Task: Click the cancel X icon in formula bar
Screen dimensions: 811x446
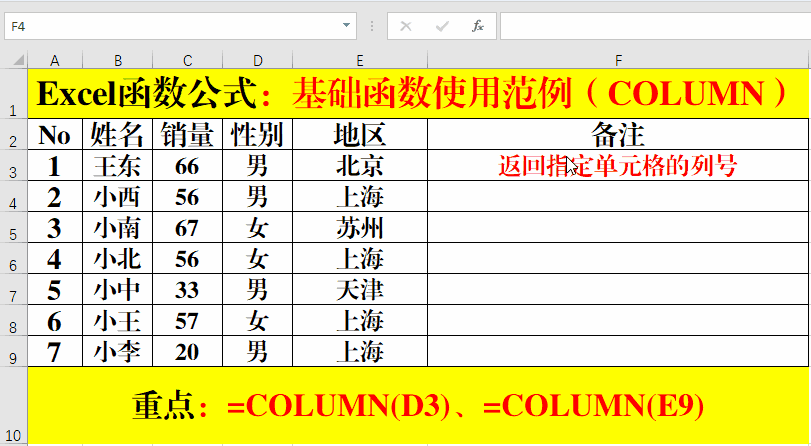Action: click(x=406, y=26)
